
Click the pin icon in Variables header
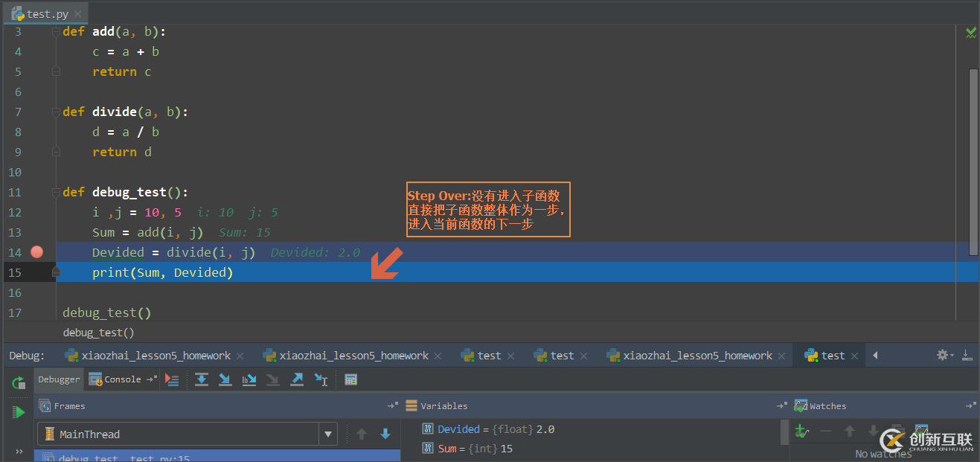[x=781, y=406]
